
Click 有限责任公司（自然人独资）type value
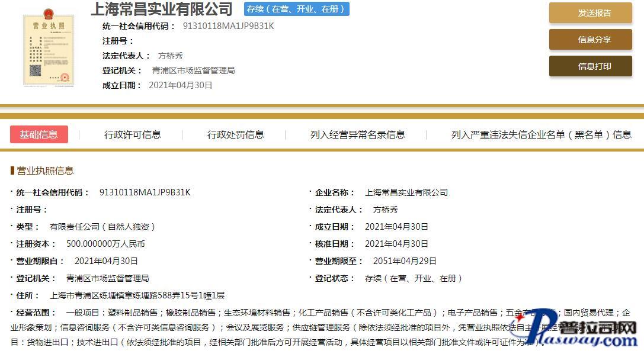click(x=102, y=226)
